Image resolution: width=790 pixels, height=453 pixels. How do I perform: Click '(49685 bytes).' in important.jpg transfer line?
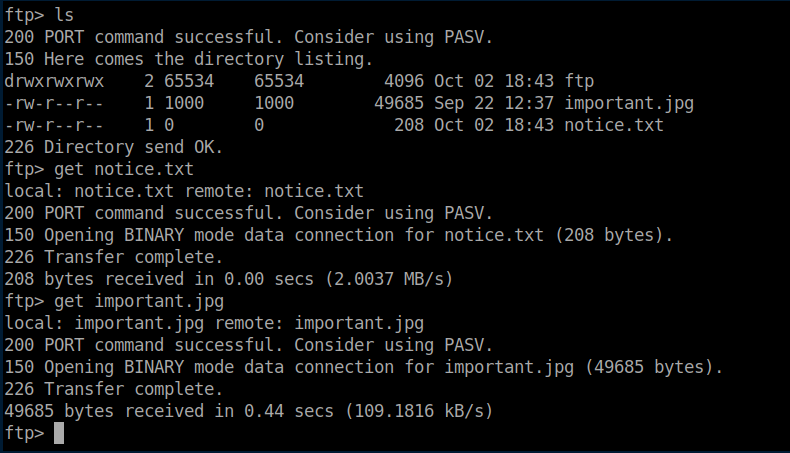tap(653, 367)
